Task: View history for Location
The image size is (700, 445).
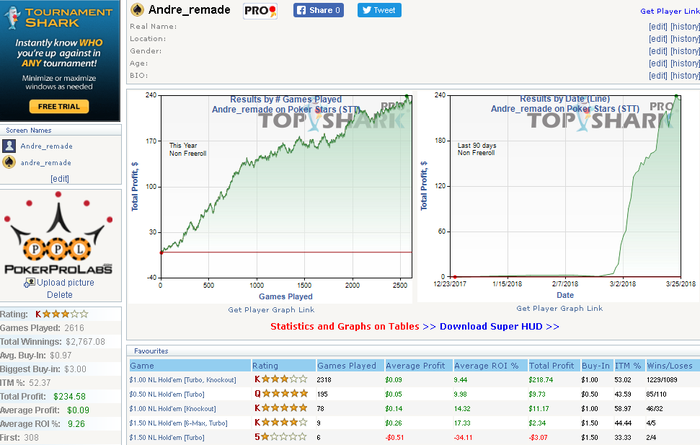Action: tap(685, 39)
